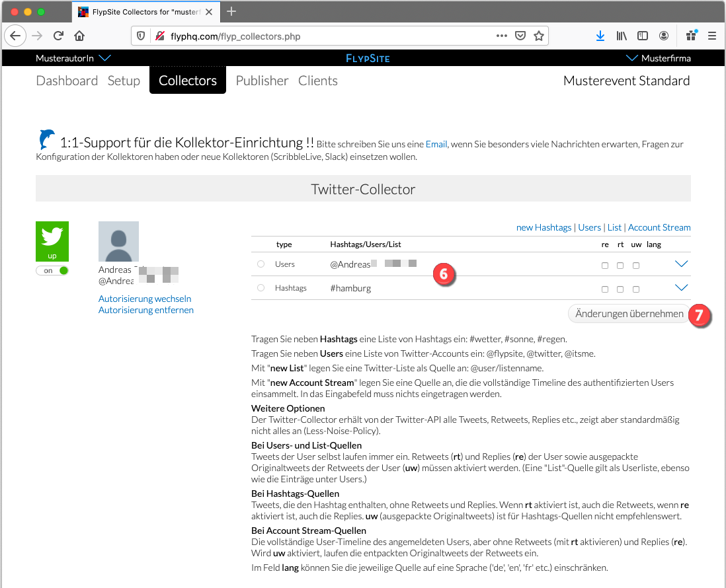Click the Änderungen übernehmen button

click(x=629, y=314)
